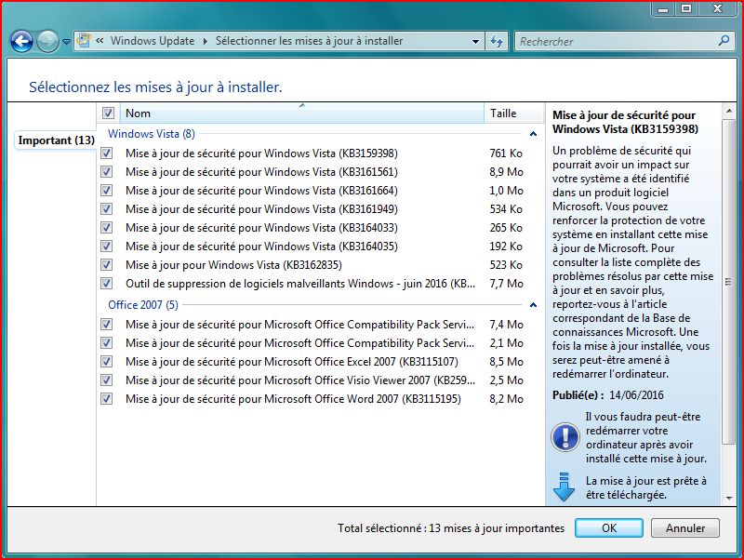
Task: Open the address bar history dropdown
Action: [475, 42]
